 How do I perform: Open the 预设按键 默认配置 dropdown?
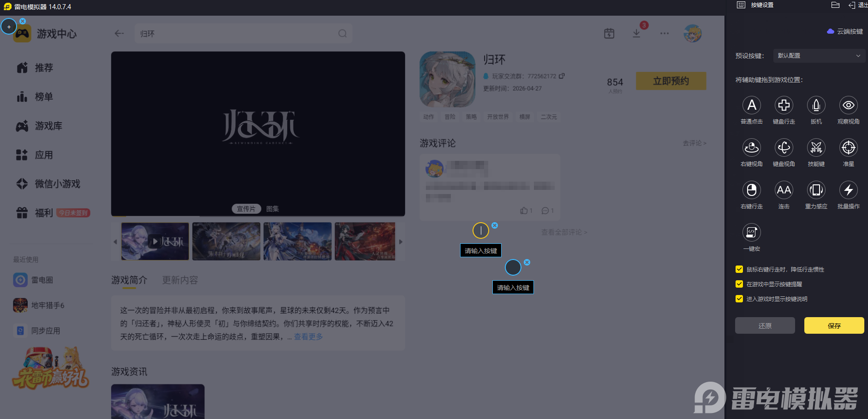pyautogui.click(x=819, y=56)
